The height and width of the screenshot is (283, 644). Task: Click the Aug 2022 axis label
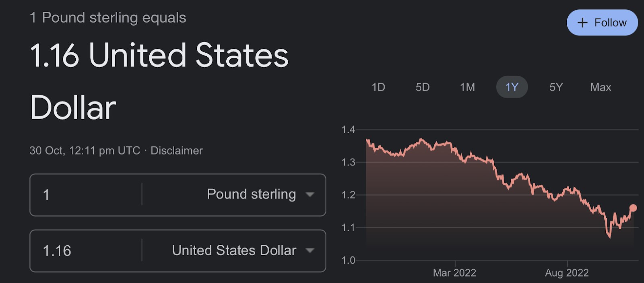coord(567,273)
